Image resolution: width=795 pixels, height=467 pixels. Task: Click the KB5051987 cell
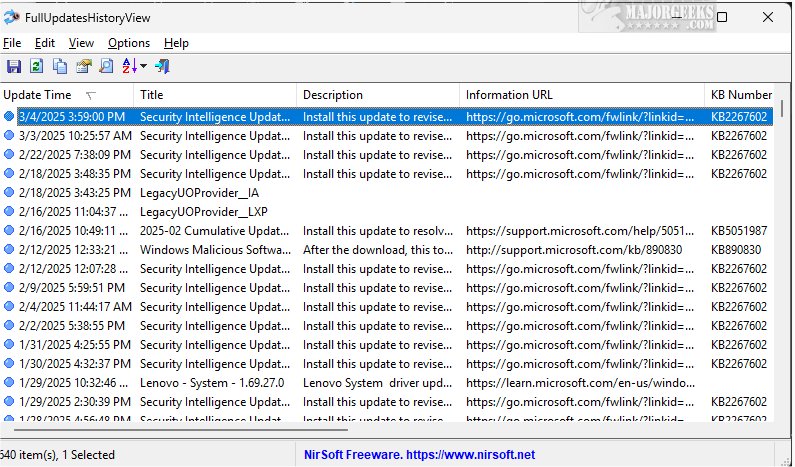[739, 231]
